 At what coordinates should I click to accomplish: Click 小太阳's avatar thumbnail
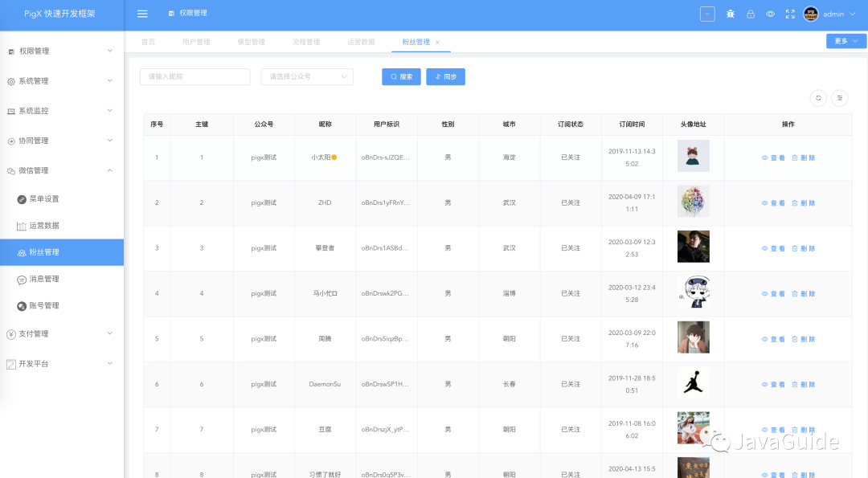pyautogui.click(x=693, y=157)
